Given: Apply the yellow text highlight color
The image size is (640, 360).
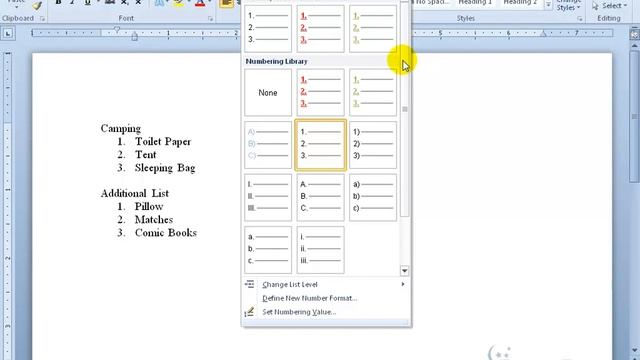Looking at the screenshot, I should 178,3.
